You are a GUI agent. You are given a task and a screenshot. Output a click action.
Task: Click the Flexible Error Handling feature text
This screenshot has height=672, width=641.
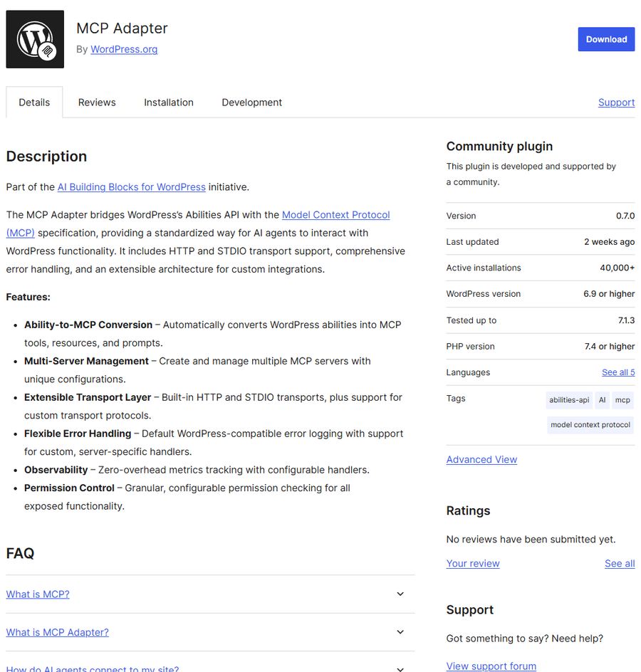[x=78, y=434]
